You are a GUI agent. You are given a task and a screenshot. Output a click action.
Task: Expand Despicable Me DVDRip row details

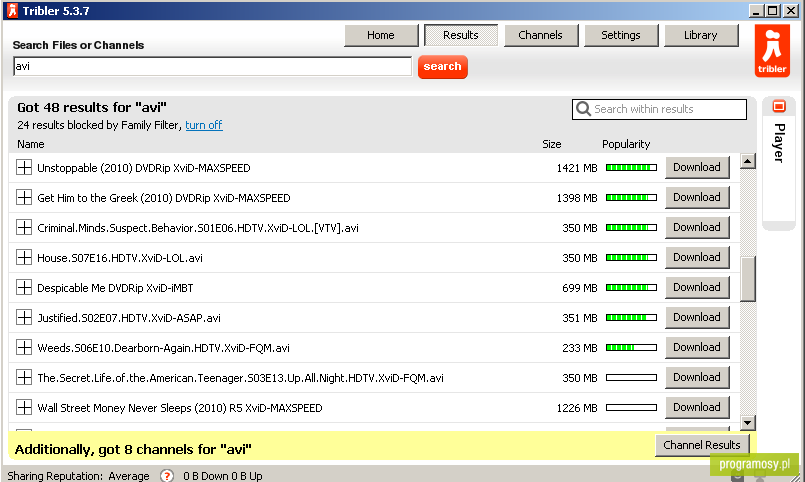tap(24, 287)
